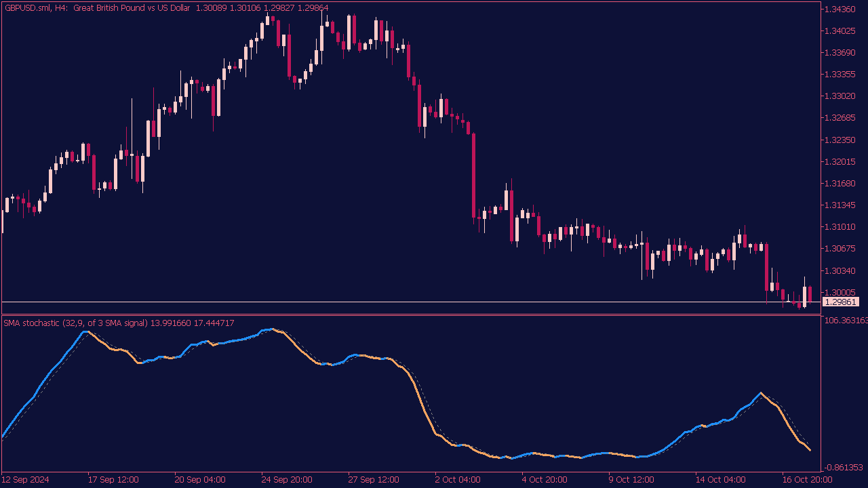Click the 1.32350 price scale label
Image resolution: width=868 pixels, height=488 pixels.
click(840, 140)
